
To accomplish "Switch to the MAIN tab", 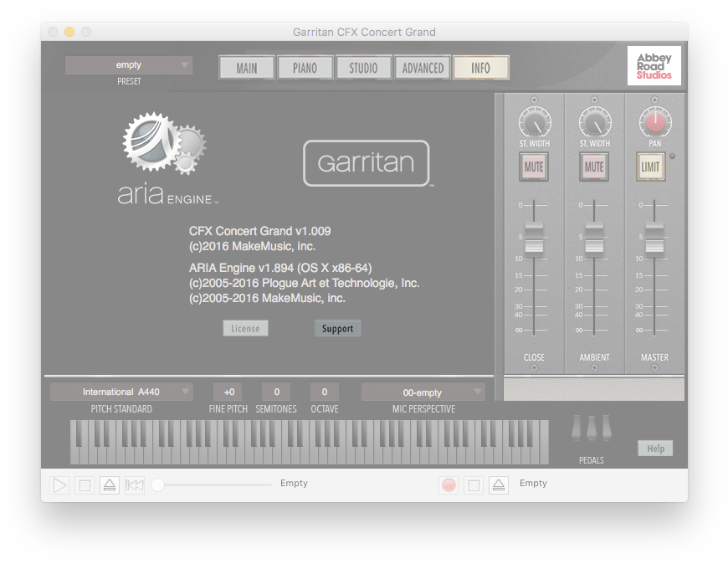I will tap(247, 68).
